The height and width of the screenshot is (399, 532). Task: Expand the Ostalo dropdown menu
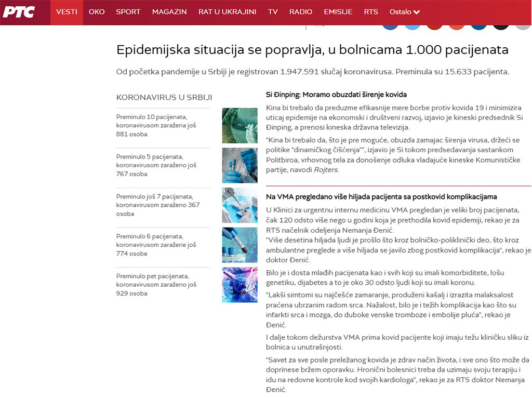(x=404, y=12)
